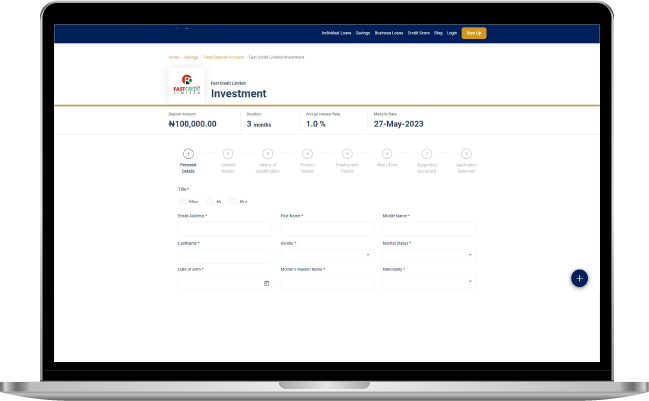This screenshot has width=649, height=401.
Task: Open the Date of Birth calendar picker icon
Action: tap(267, 283)
